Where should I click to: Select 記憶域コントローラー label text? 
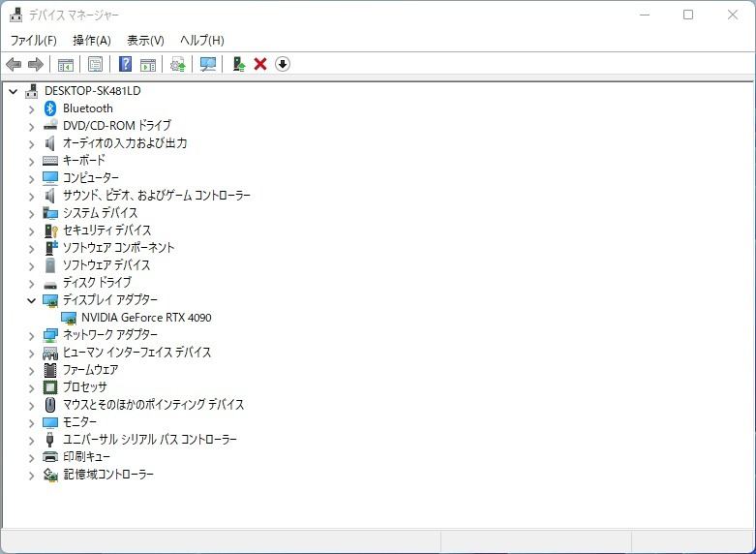[x=108, y=475]
